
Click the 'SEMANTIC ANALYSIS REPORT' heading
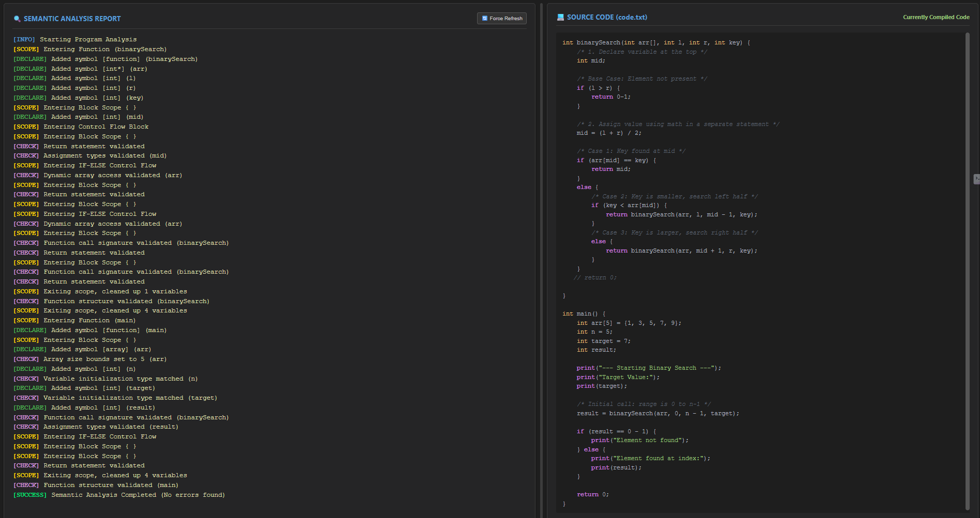coord(72,19)
